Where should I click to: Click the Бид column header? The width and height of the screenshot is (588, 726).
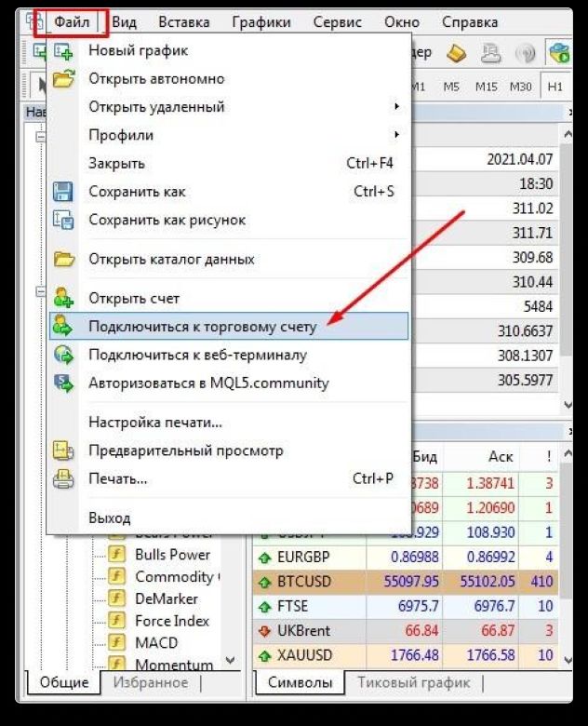pos(425,457)
